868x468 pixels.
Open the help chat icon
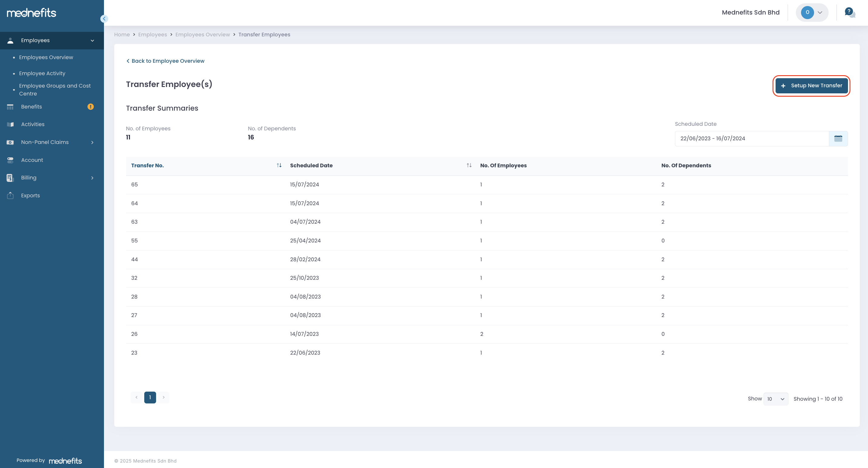tap(849, 12)
